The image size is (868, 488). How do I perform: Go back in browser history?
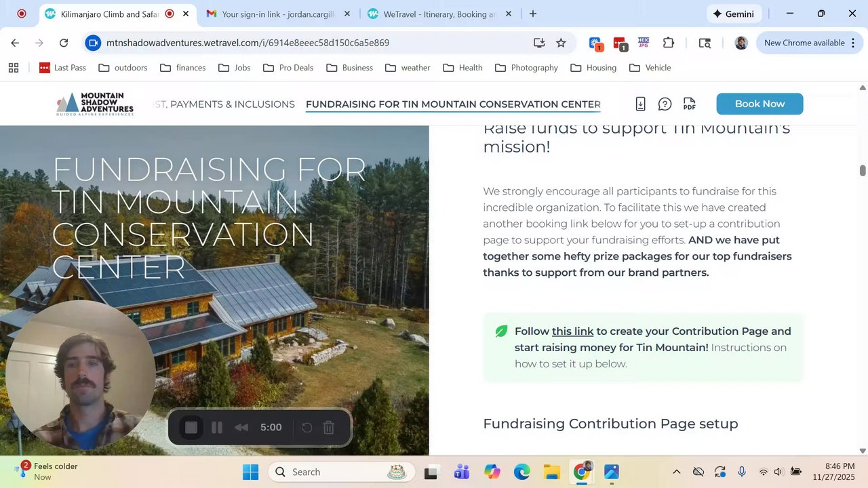pyautogui.click(x=15, y=43)
